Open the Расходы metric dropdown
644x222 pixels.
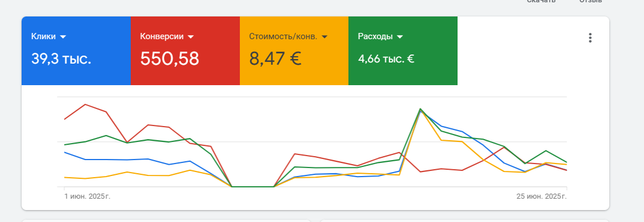coord(380,36)
